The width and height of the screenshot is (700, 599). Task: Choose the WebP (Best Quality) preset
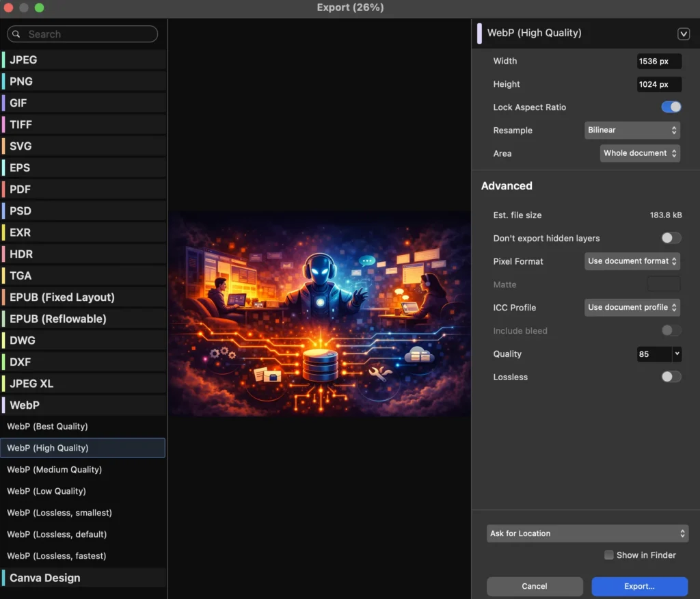[x=48, y=427]
